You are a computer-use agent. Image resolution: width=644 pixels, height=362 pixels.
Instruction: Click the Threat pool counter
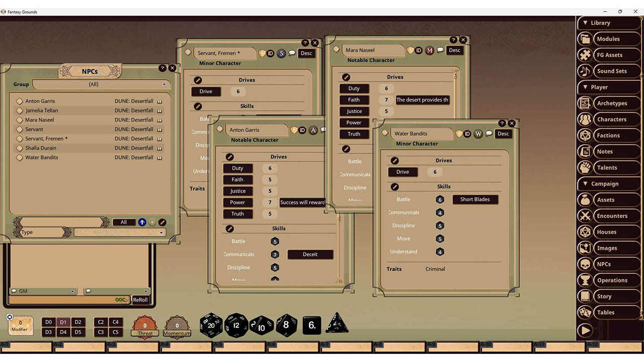(145, 326)
